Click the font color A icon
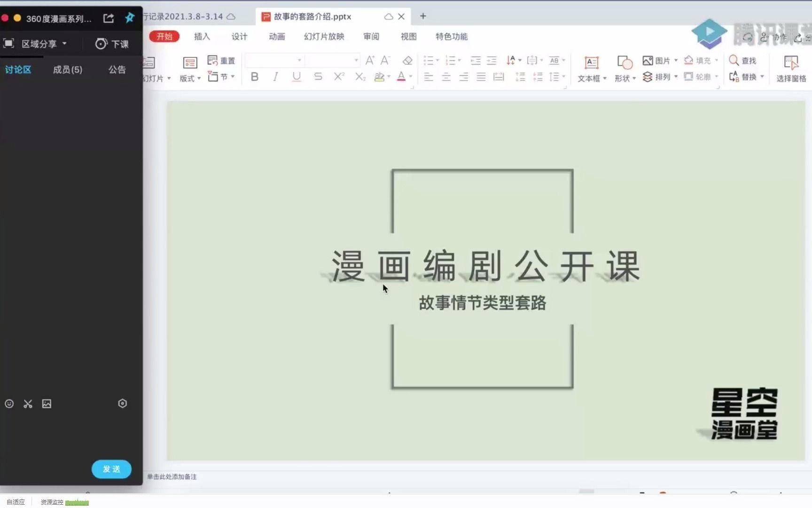This screenshot has height=508, width=812. [401, 77]
